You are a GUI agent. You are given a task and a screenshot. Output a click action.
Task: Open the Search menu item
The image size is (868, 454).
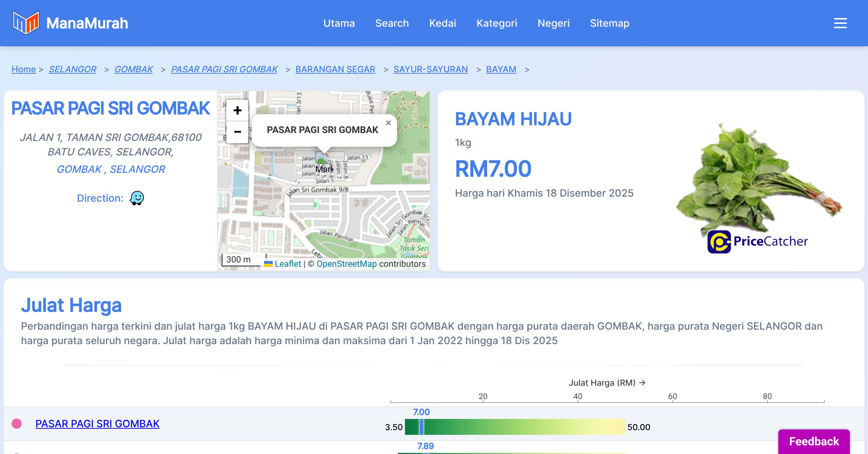(392, 23)
